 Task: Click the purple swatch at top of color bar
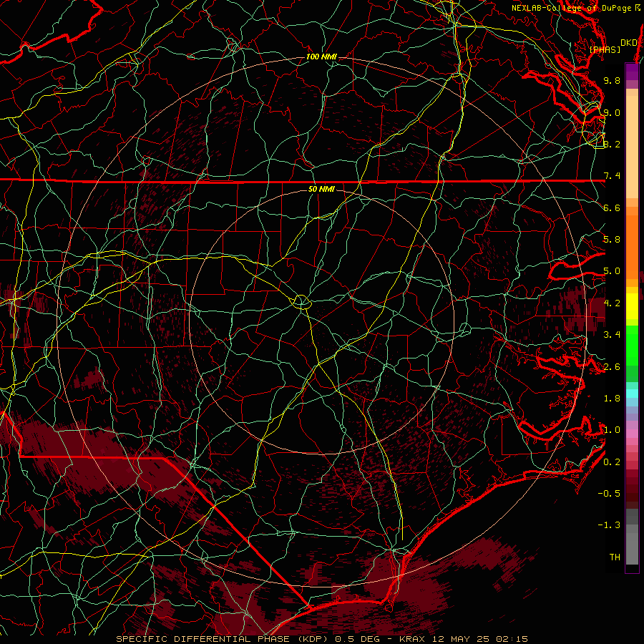[x=632, y=72]
